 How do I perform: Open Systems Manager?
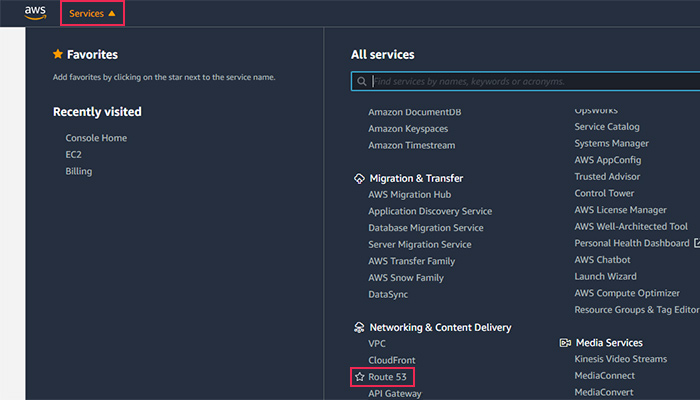[612, 143]
